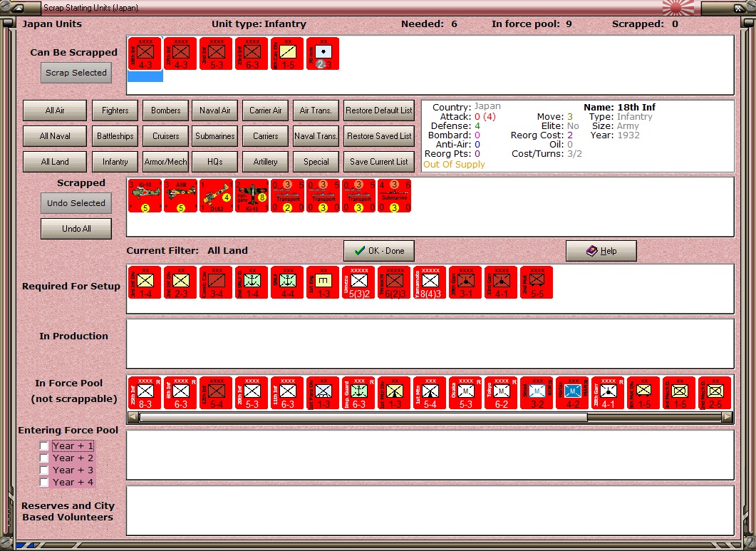Select the 3rd Inf Div 1-4 counter
Image resolution: width=756 pixels, height=551 pixels.
coord(145,283)
